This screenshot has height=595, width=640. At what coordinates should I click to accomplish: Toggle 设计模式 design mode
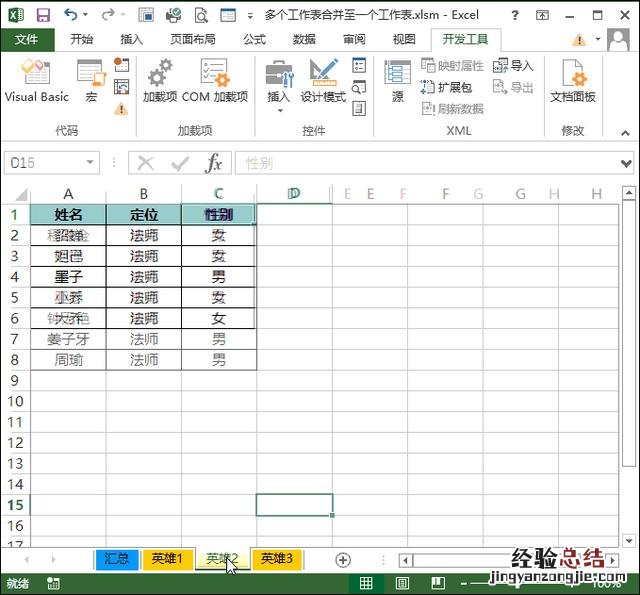(x=323, y=82)
